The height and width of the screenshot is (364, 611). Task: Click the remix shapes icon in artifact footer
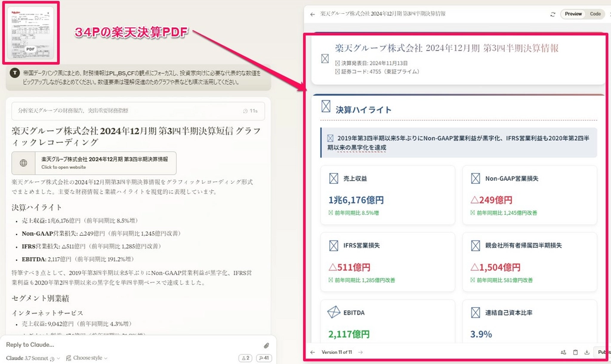pyautogui.click(x=563, y=352)
